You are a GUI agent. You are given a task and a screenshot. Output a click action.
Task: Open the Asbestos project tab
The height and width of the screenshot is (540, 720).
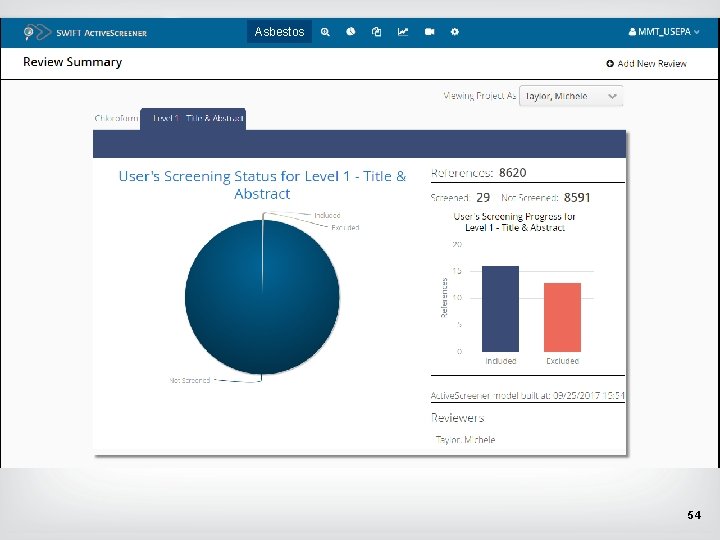(279, 32)
